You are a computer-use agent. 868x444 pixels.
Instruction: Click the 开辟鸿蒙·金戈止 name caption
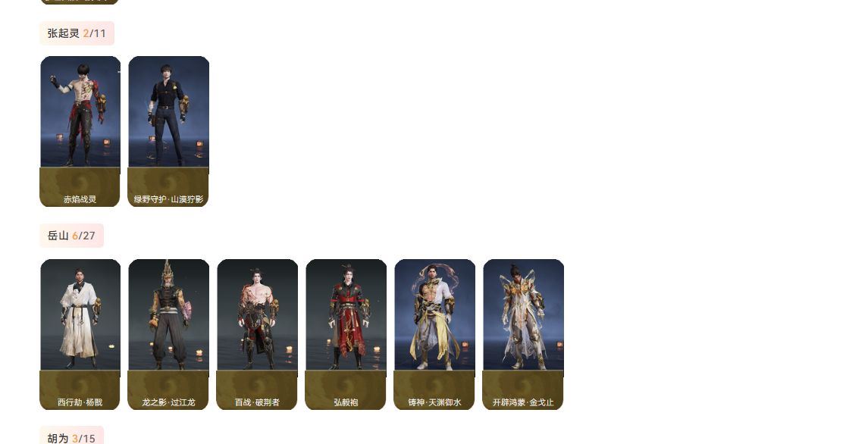(x=522, y=402)
